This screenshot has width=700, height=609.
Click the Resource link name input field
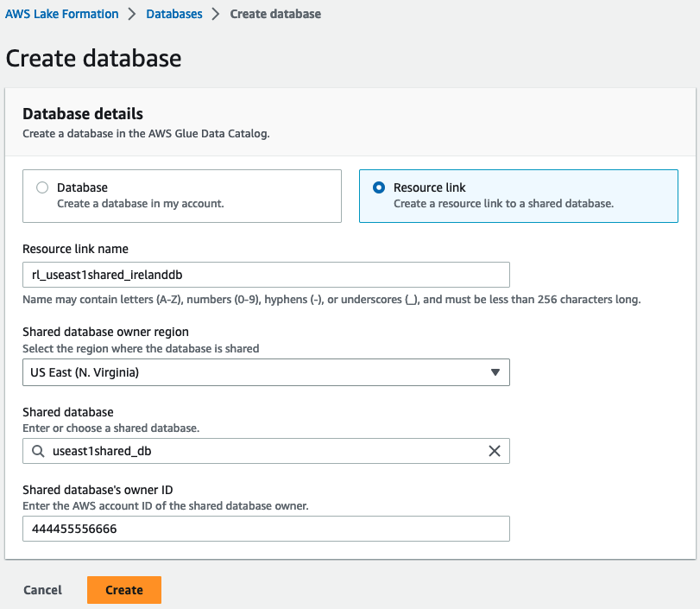tap(266, 275)
